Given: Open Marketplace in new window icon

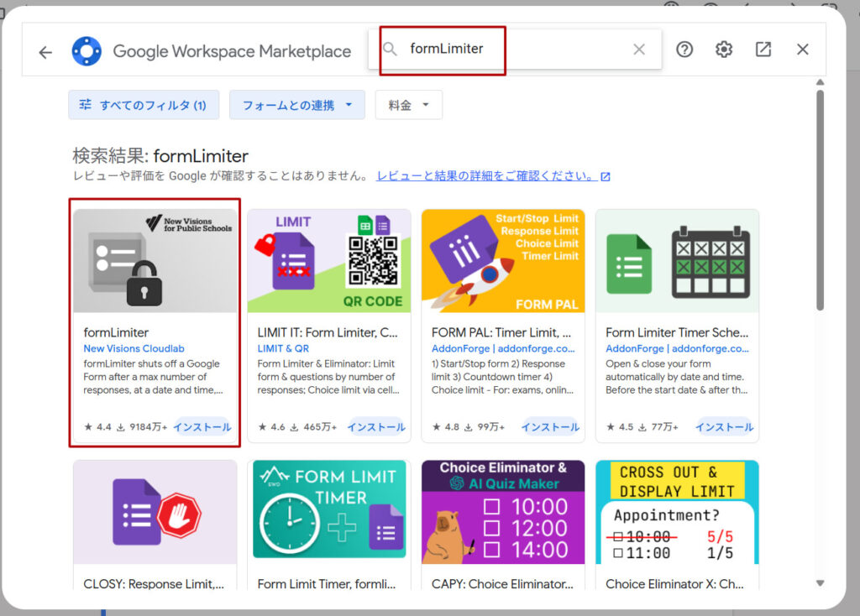Looking at the screenshot, I should click(x=763, y=50).
